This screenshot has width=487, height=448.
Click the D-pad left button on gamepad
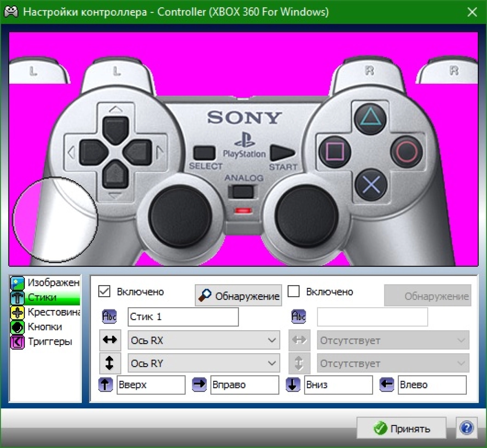[x=94, y=153]
